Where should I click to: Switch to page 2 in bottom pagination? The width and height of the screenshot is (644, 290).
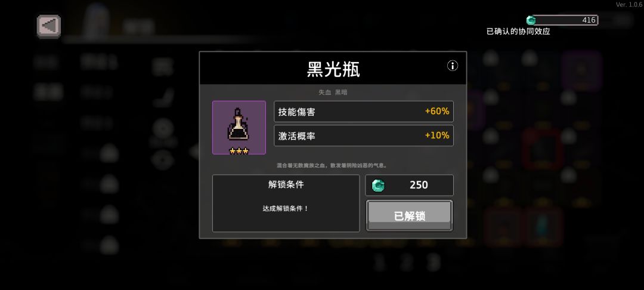click(x=407, y=262)
